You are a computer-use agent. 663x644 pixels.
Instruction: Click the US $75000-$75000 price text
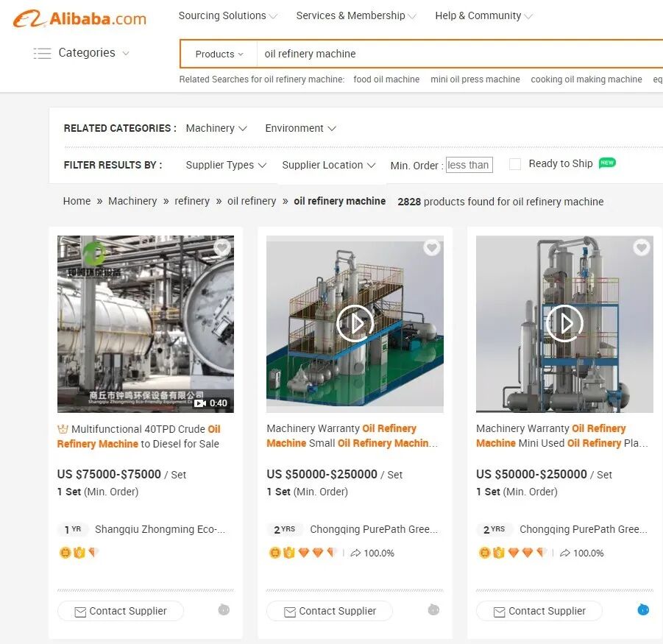pyautogui.click(x=109, y=474)
